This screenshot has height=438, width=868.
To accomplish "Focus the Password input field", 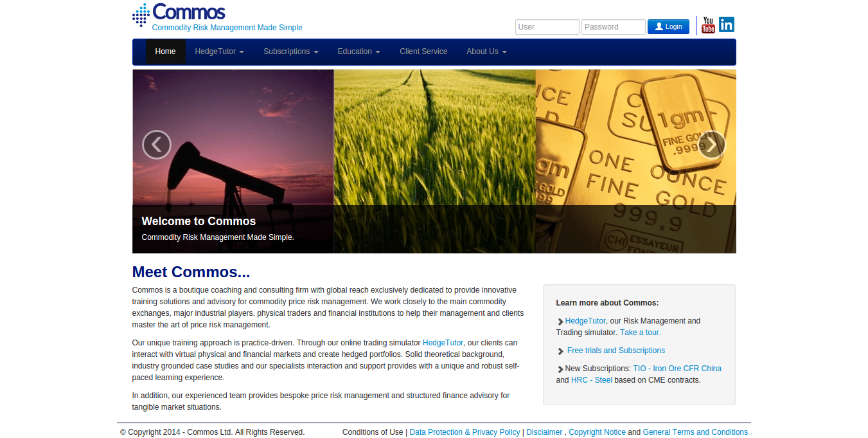I will (614, 27).
